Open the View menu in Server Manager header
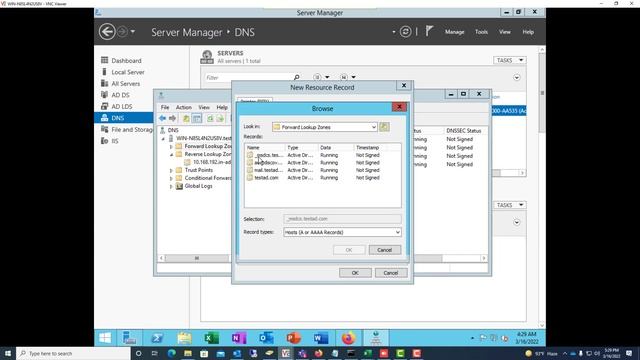This screenshot has height=360, width=640. 504,32
